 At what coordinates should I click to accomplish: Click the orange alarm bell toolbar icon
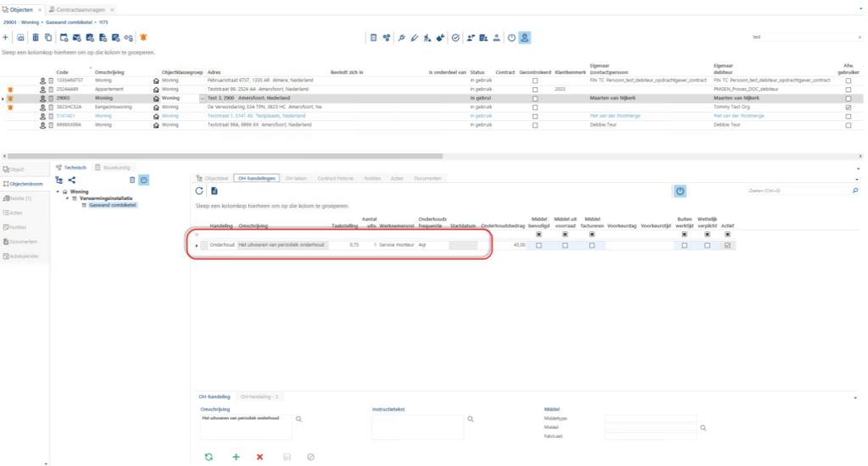click(x=143, y=37)
